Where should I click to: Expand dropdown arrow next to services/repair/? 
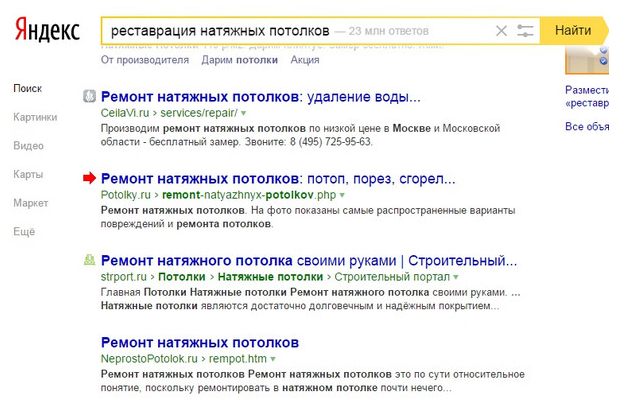[243, 113]
